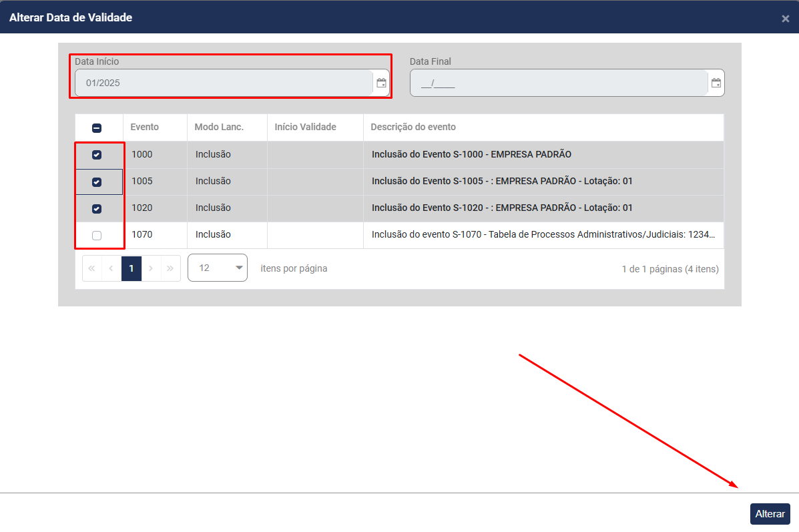Open the Data Final calendar picker
Image resolution: width=799 pixels, height=532 pixels.
716,83
